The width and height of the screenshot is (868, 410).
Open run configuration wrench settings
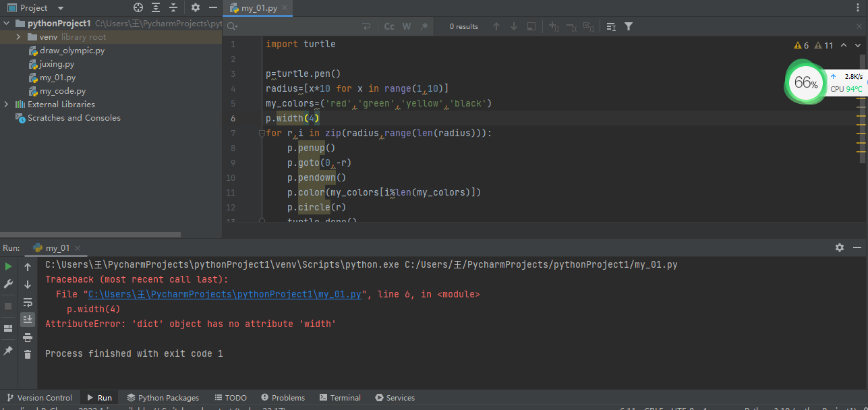click(x=8, y=285)
